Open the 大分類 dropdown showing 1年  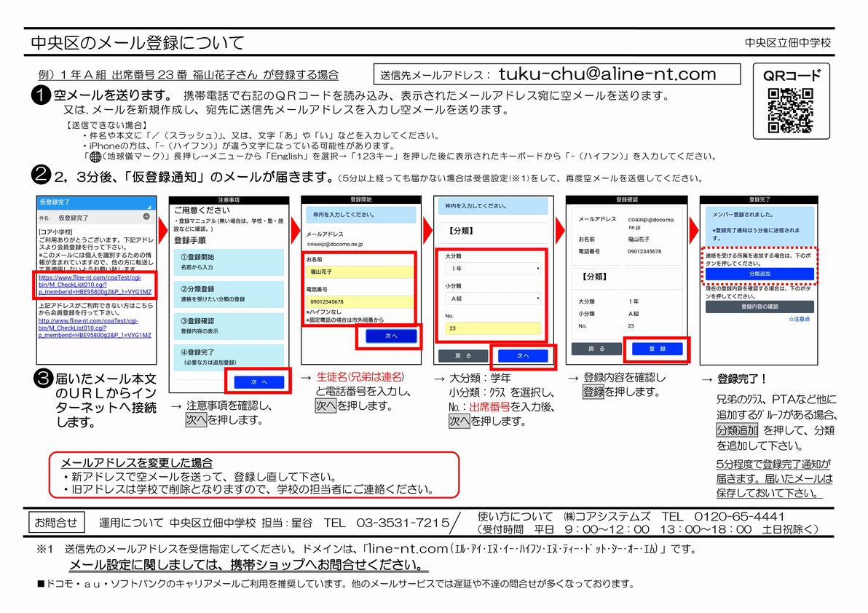pyautogui.click(x=493, y=269)
